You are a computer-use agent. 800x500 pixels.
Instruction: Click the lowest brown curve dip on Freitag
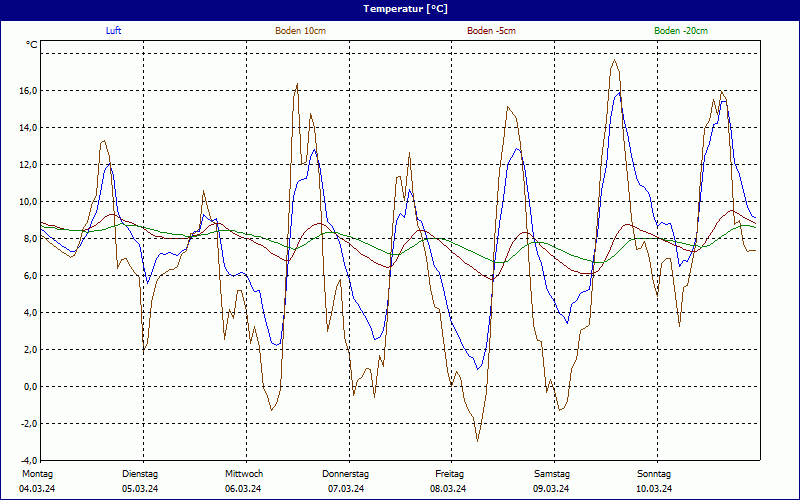[478, 441]
